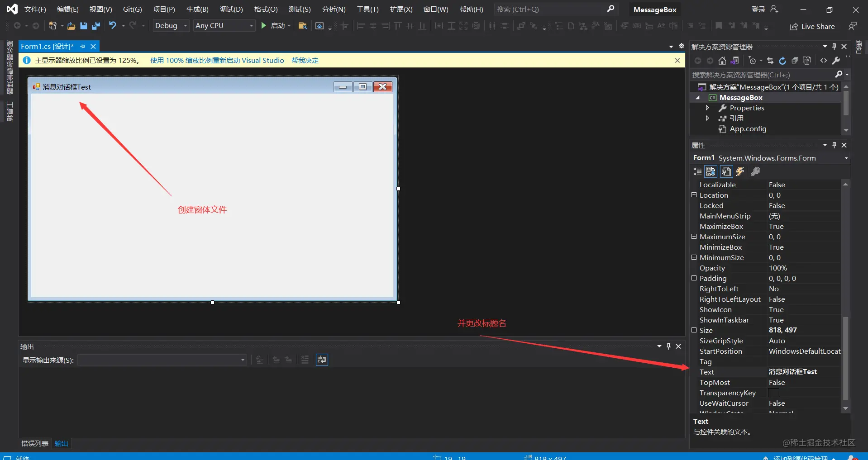Click the New Project toolbar icon
The width and height of the screenshot is (868, 460).
click(53, 26)
